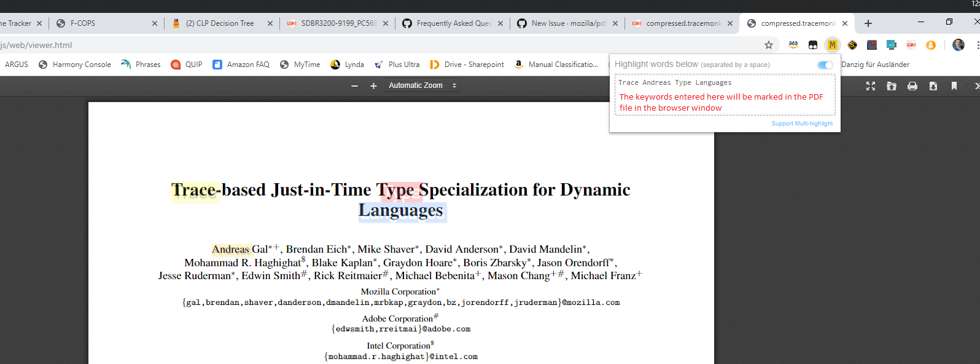Open the Lynda bookmark
The height and width of the screenshot is (364, 980).
pyautogui.click(x=347, y=65)
